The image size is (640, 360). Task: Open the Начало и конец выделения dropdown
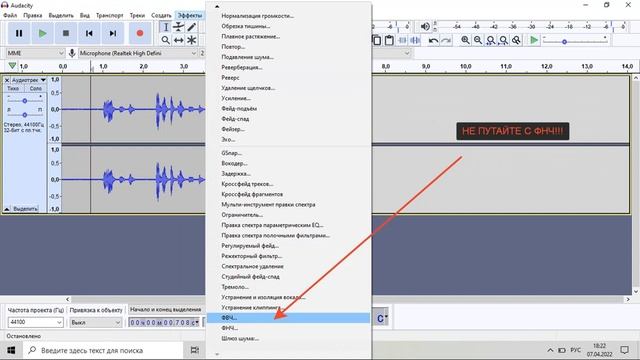[166, 309]
